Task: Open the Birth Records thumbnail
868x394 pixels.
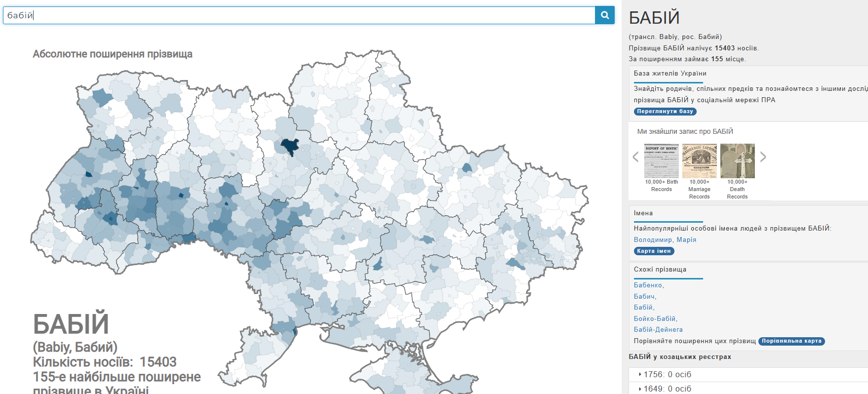Action: 661,161
